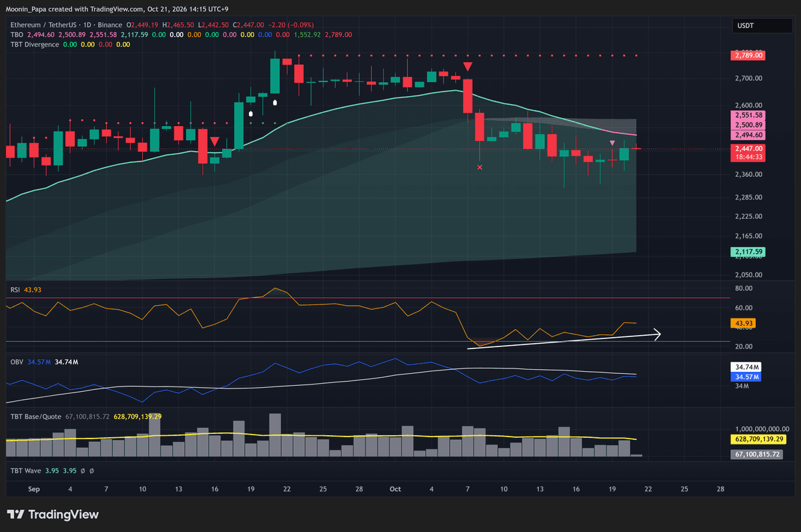Click the blue 34.57M OBV axis label

tap(748, 377)
